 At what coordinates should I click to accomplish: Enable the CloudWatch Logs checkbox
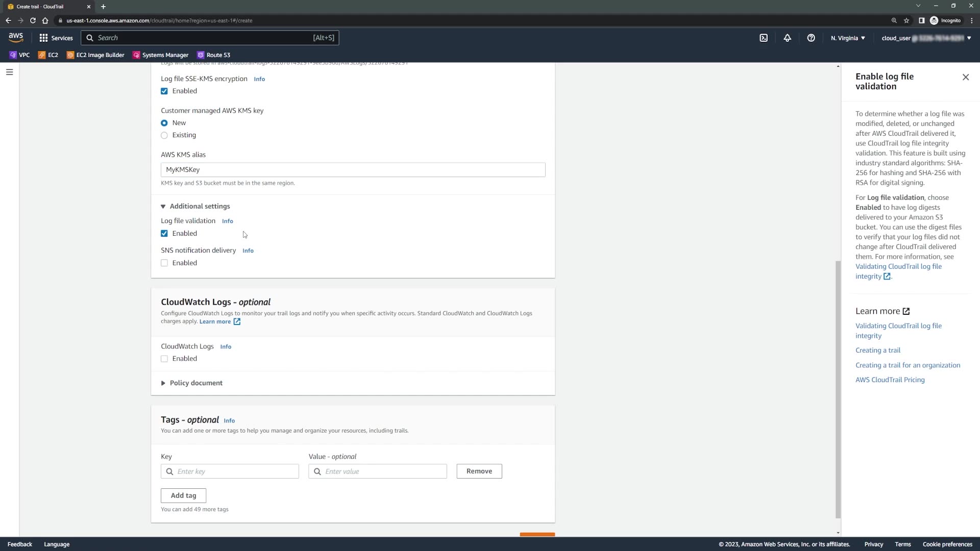pyautogui.click(x=164, y=359)
